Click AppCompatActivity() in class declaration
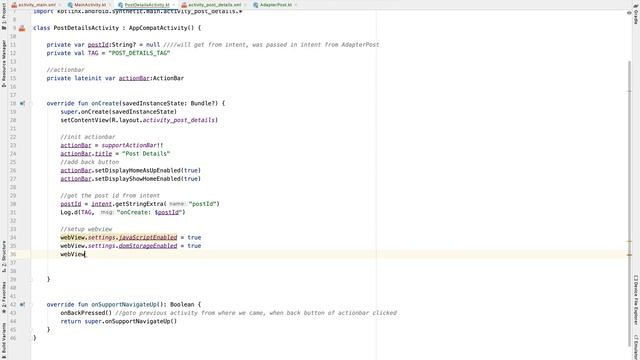Viewport: 640px width, 360px height. tap(161, 28)
